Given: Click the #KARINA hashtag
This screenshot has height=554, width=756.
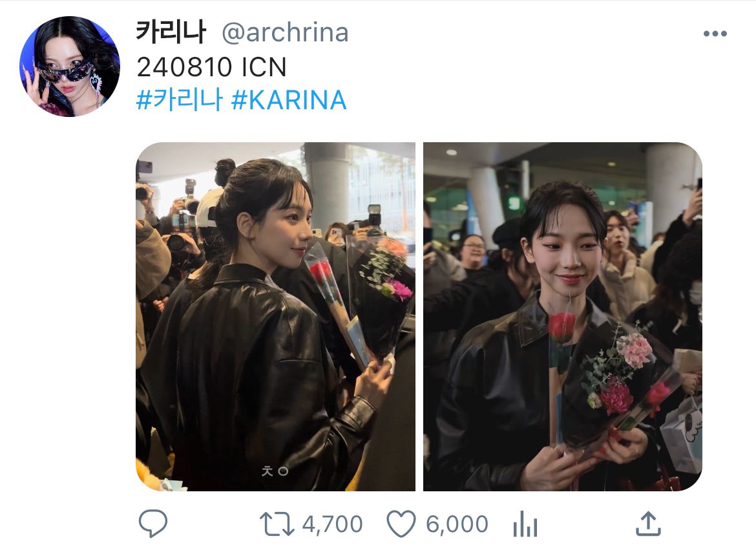Looking at the screenshot, I should tap(289, 100).
